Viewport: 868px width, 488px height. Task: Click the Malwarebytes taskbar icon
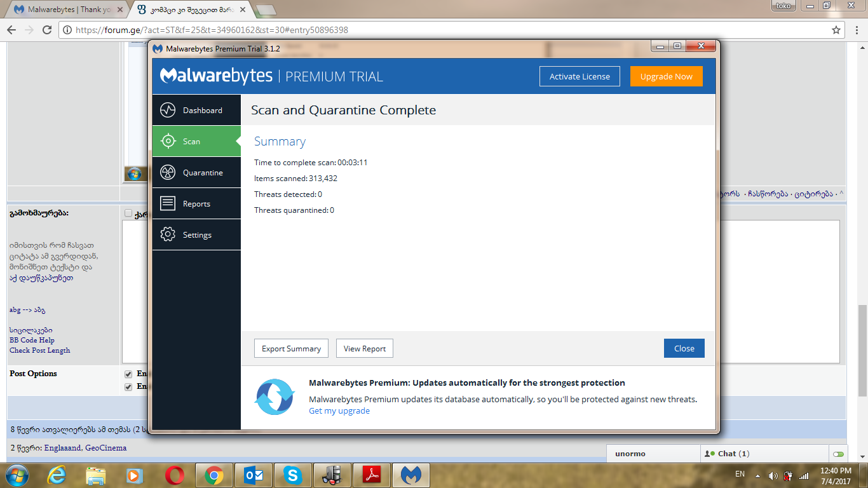click(x=411, y=475)
